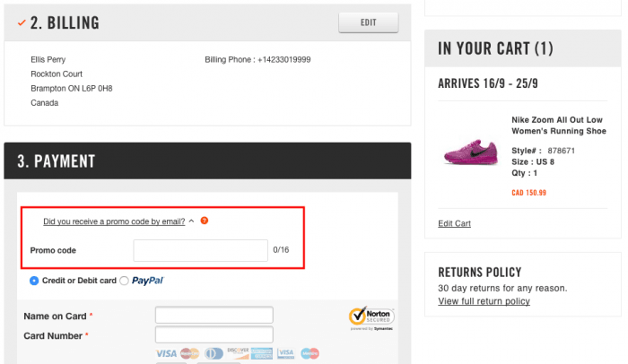Click the MasterCard logo
The width and height of the screenshot is (628, 364).
tap(189, 353)
